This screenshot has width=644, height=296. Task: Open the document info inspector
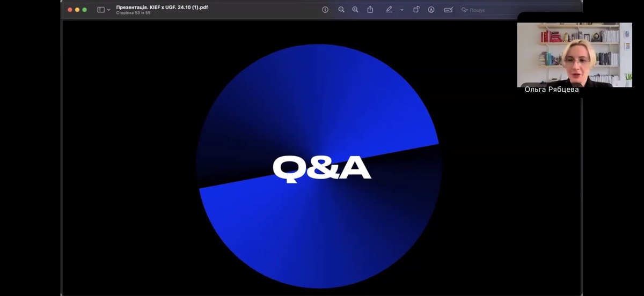[325, 10]
